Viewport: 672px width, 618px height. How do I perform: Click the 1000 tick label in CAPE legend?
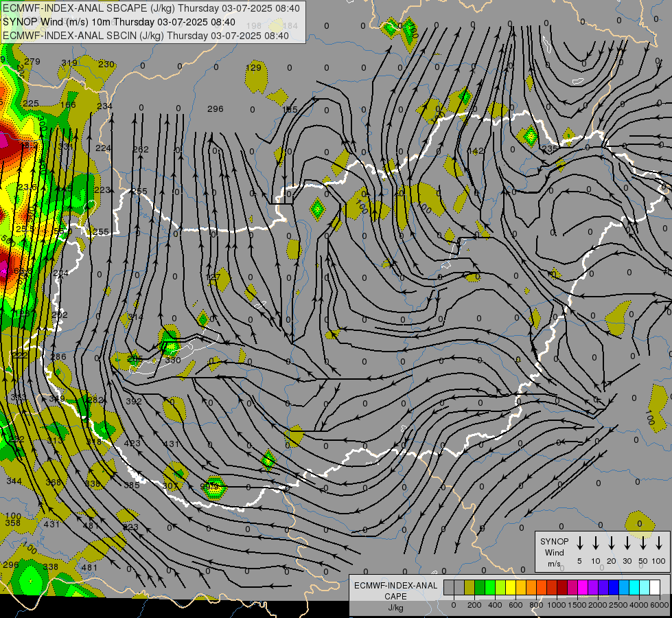(557, 605)
